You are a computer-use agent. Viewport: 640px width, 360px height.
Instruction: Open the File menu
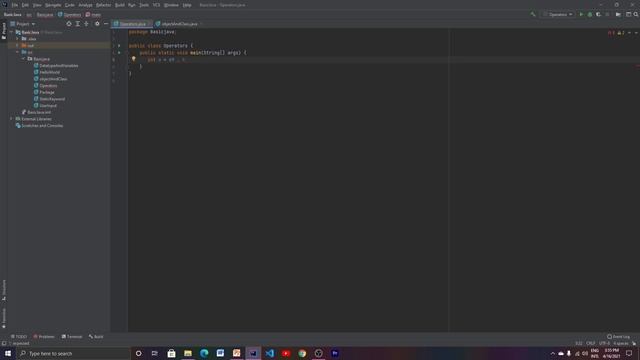[15, 5]
